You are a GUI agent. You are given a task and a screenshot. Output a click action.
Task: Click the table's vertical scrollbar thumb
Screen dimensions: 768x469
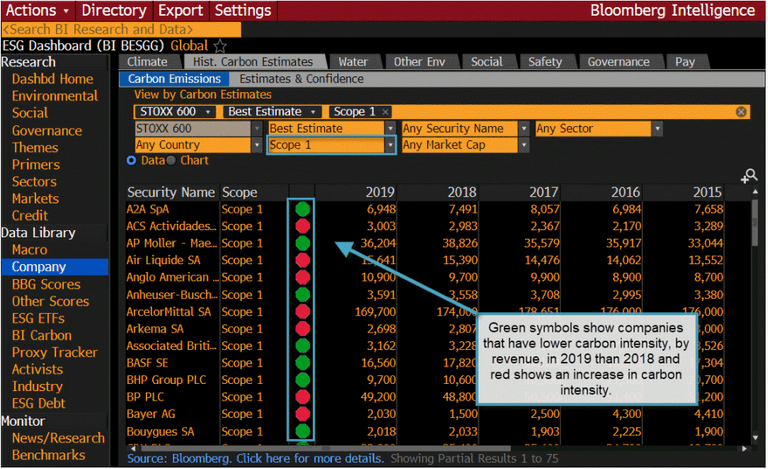click(755, 221)
